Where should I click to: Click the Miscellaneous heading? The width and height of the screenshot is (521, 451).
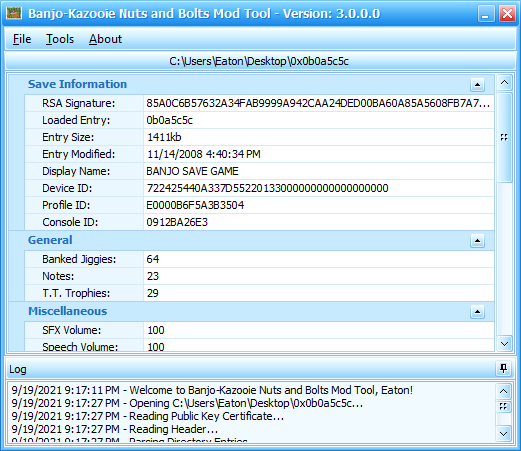(x=67, y=311)
